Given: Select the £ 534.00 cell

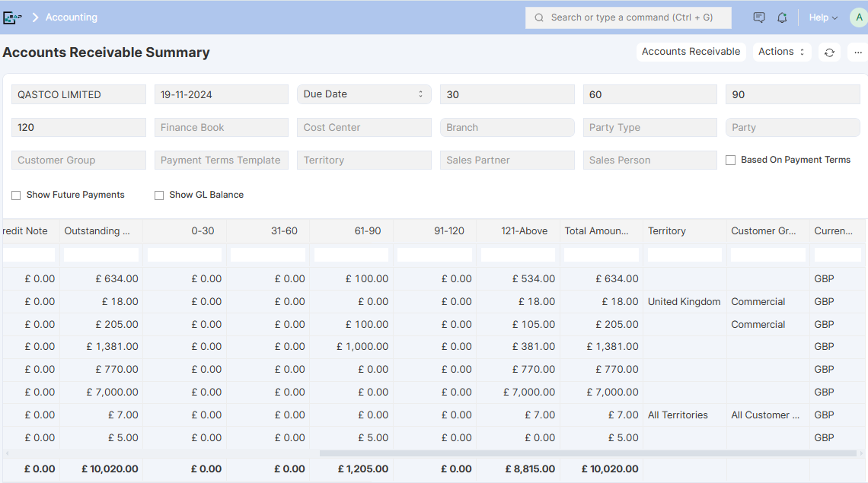Looking at the screenshot, I should (x=519, y=279).
